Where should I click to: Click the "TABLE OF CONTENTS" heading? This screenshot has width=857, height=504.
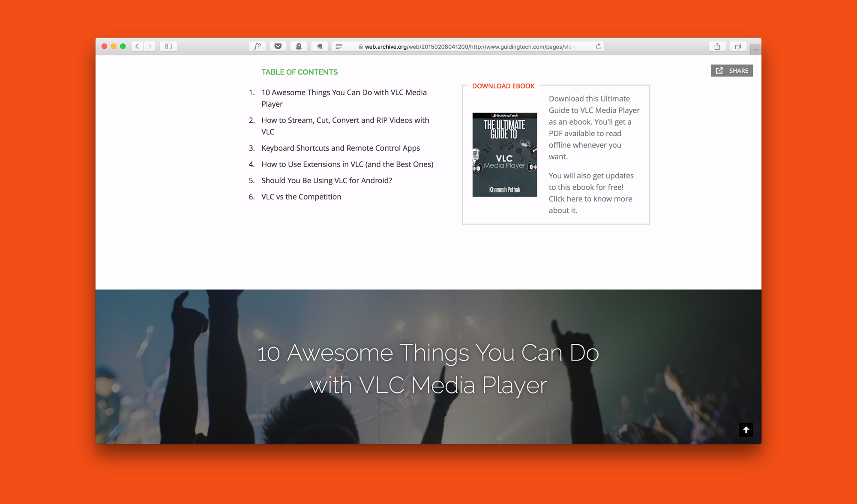tap(300, 72)
